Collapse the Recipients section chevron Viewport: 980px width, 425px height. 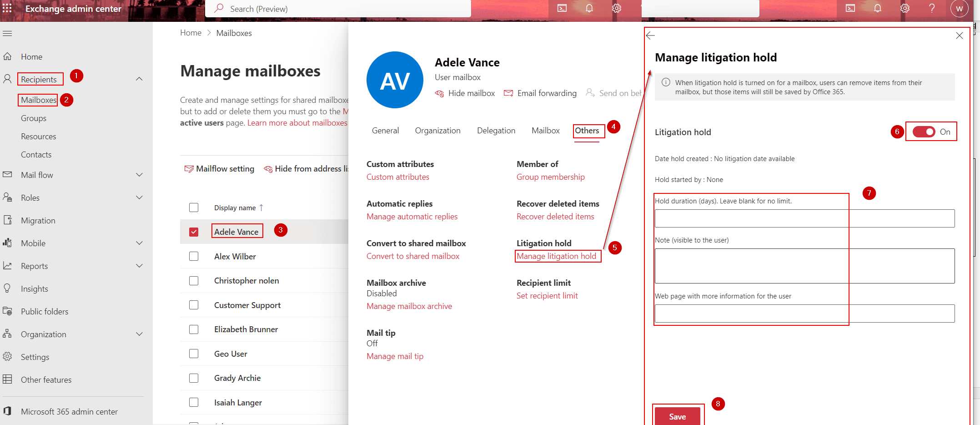coord(139,79)
